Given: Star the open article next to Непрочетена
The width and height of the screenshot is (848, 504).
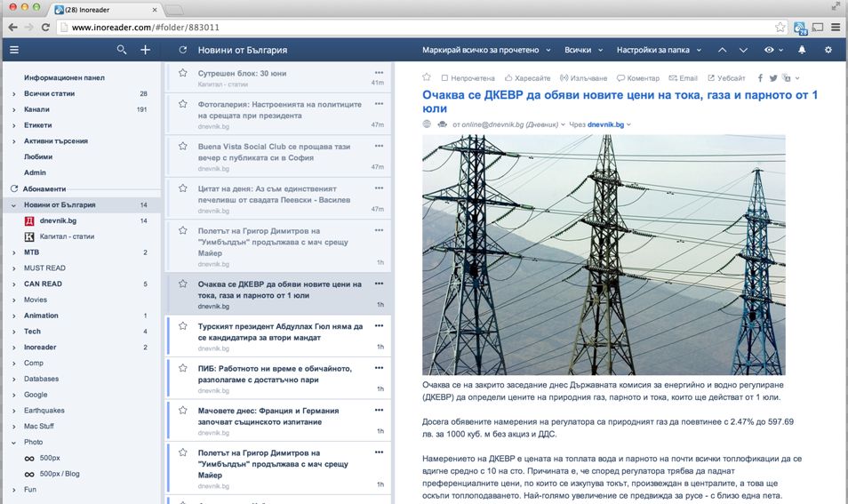Looking at the screenshot, I should (427, 78).
